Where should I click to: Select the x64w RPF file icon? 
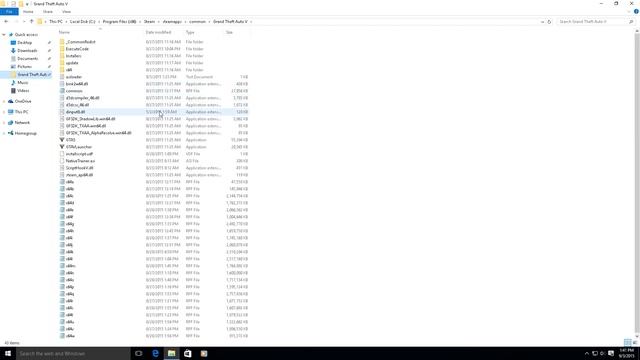pos(62,336)
